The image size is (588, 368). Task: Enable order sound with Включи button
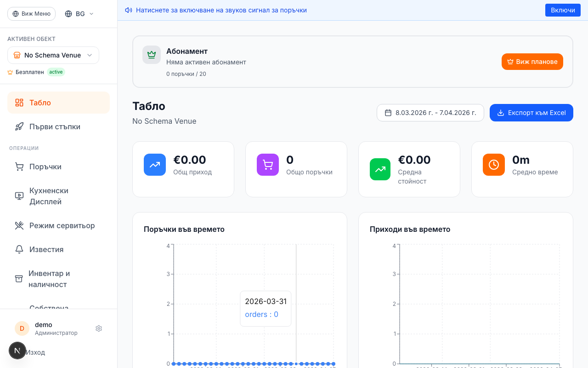coord(563,10)
